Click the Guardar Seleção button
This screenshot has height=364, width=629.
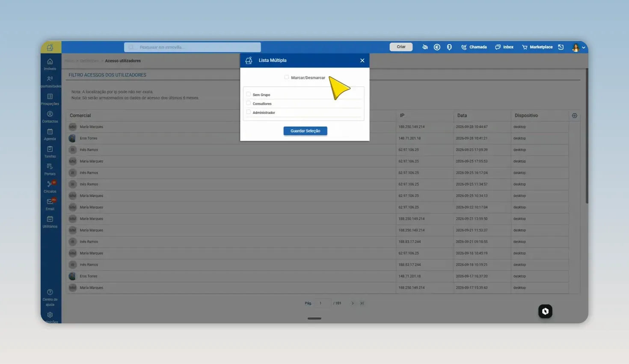point(305,131)
